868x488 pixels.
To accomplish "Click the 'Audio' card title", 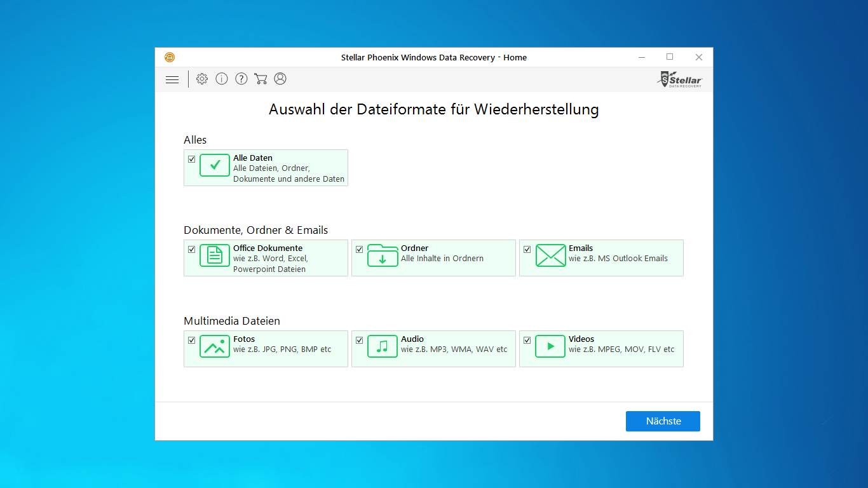I will (x=412, y=339).
